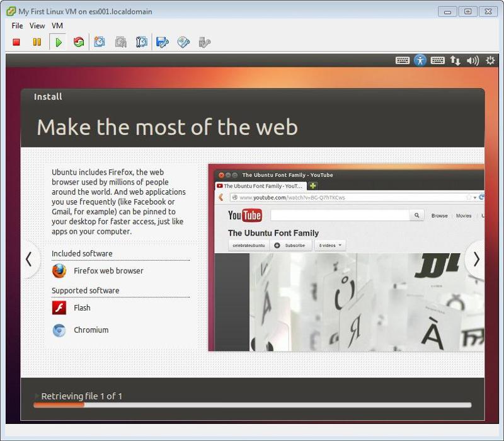504x441 pixels.
Task: Take a VM snapshot with the clock icon
Action: [x=100, y=42]
